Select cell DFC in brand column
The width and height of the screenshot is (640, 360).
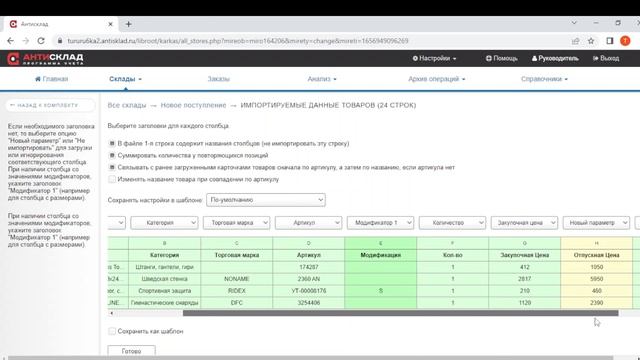pyautogui.click(x=237, y=303)
